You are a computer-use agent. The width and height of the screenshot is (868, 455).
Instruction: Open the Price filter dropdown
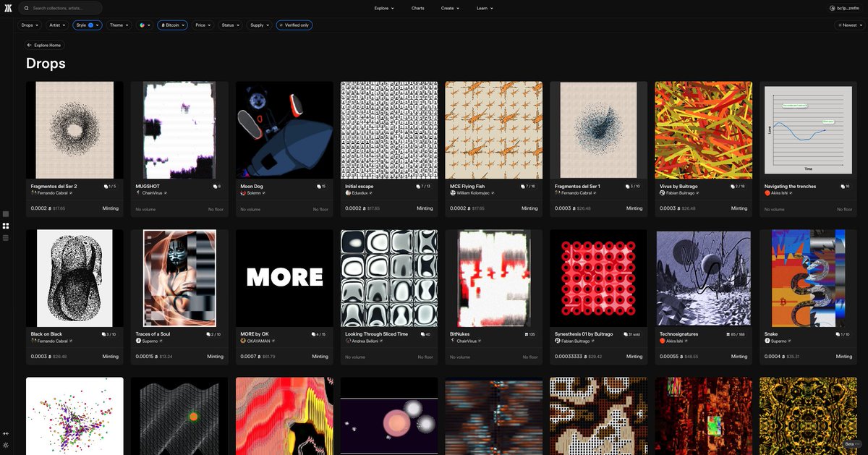tap(203, 25)
